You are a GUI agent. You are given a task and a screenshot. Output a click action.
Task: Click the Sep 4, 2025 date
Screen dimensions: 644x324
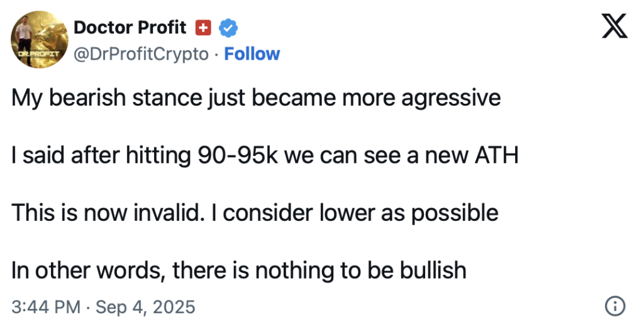[x=145, y=307]
